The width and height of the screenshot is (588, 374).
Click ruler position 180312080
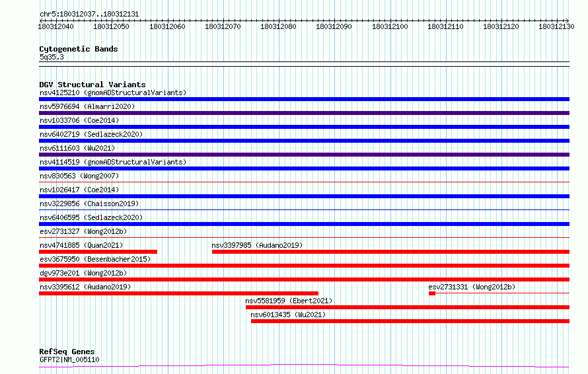[278, 26]
